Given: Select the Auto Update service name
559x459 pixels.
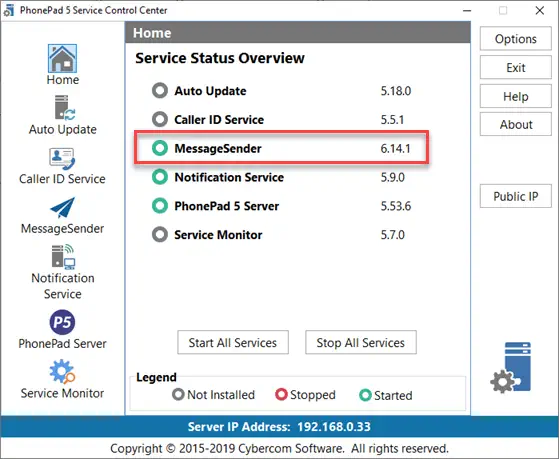Looking at the screenshot, I should pos(210,91).
